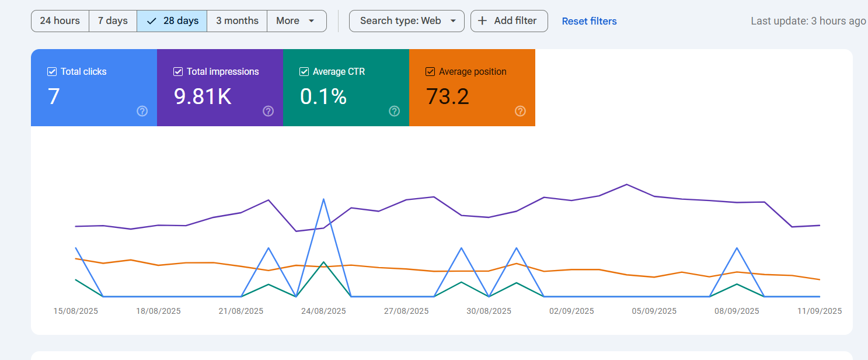
Task: Click the Reset filters link
Action: pos(589,21)
